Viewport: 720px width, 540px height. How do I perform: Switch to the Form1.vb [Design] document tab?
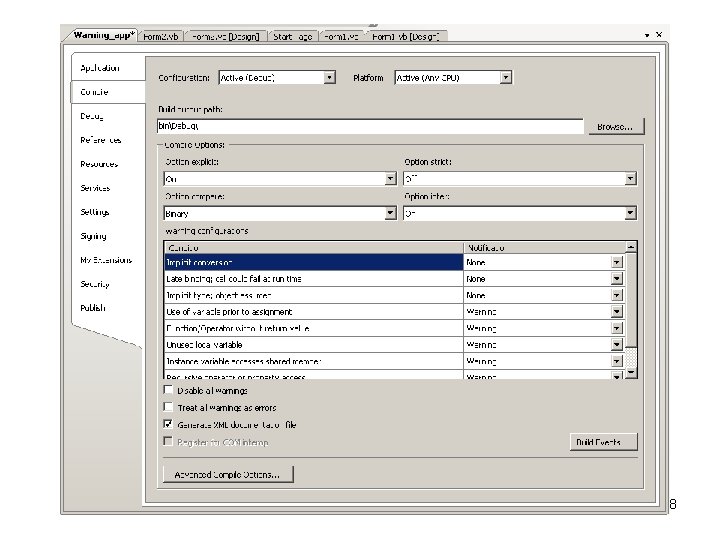click(x=405, y=36)
